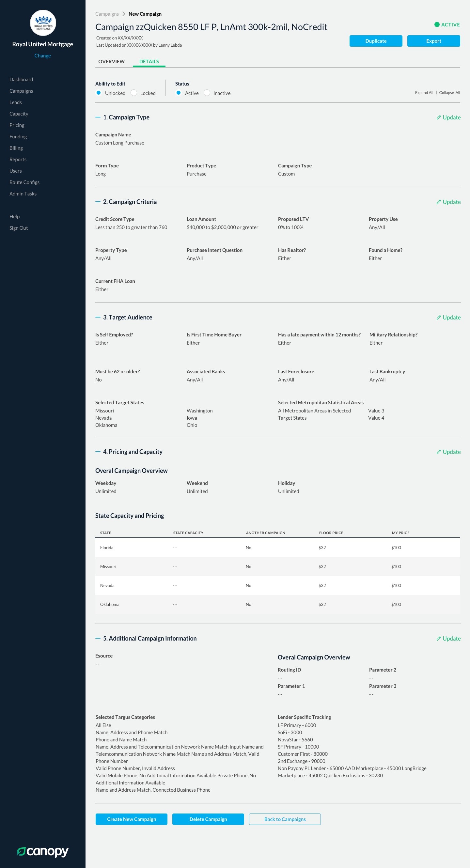Click pencil icon for Target Audience update
This screenshot has height=868, width=470.
(x=438, y=318)
